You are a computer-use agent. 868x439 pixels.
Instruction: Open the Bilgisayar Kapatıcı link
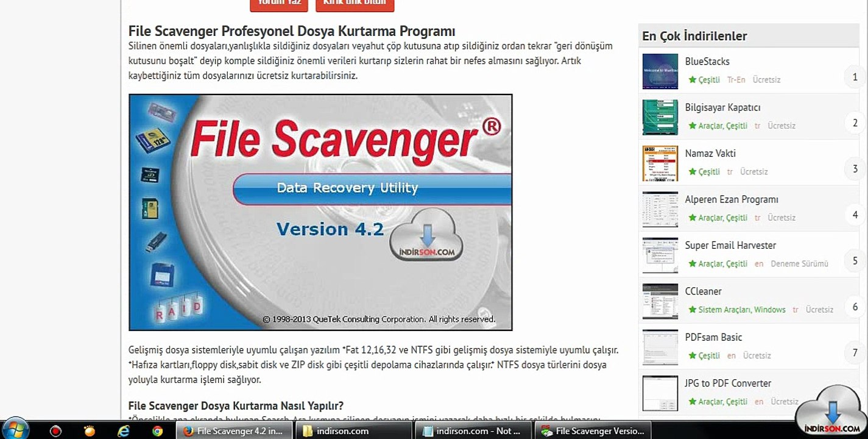(722, 107)
